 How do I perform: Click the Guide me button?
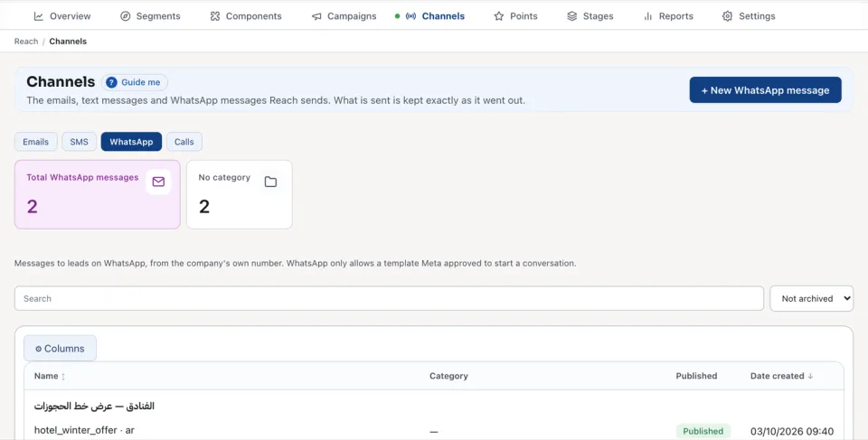(135, 82)
